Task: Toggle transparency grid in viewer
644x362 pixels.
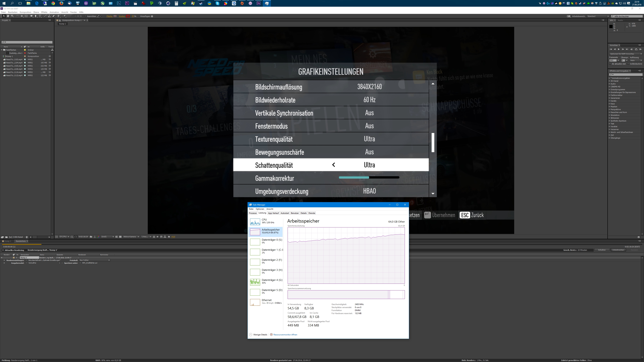Action: click(x=120, y=237)
